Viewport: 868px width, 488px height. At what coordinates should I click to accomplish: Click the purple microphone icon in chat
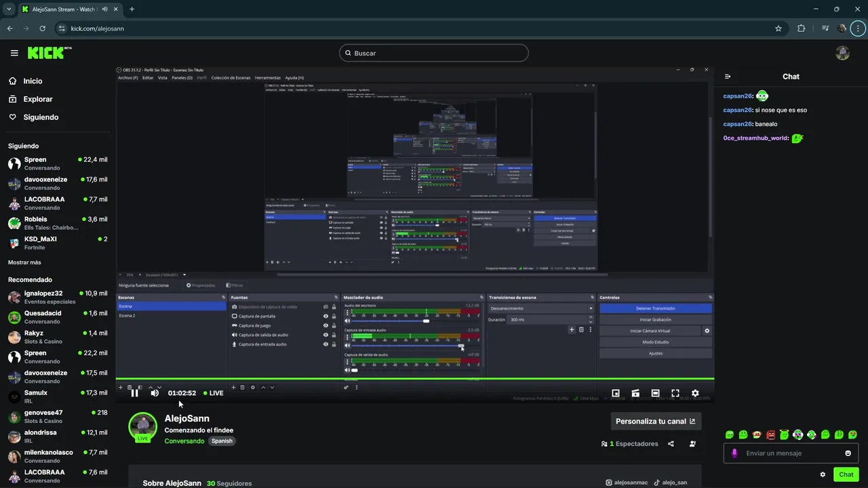pos(734,453)
